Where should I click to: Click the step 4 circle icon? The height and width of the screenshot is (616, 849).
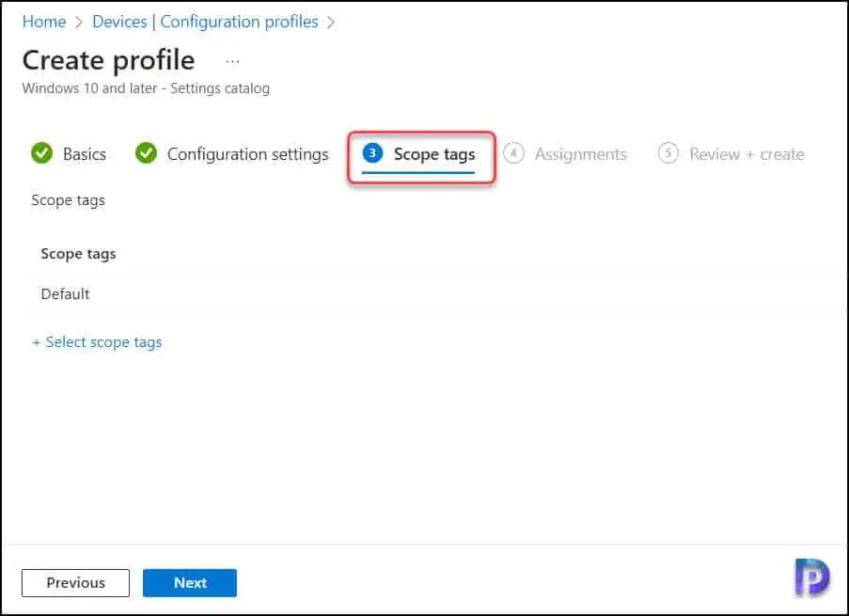tap(513, 153)
